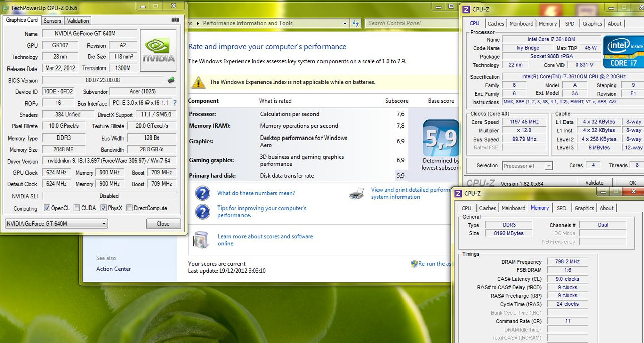The width and height of the screenshot is (644, 343).
Task: Enable the DirectCompute checkbox
Action: [x=129, y=208]
